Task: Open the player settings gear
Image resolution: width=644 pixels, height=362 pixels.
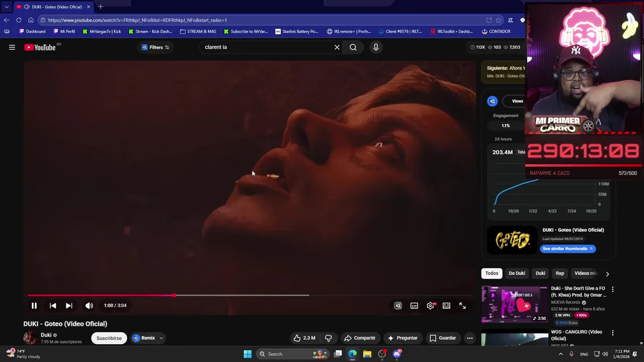Action: click(x=430, y=306)
